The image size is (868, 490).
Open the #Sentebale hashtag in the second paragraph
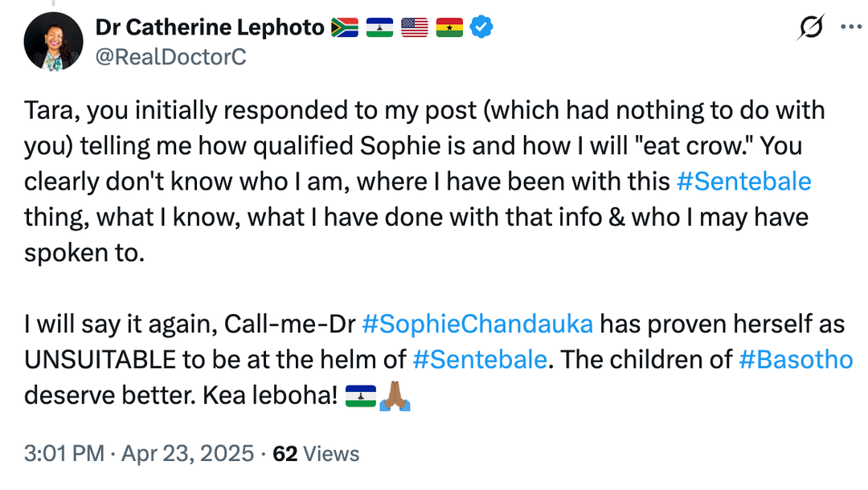point(480,360)
